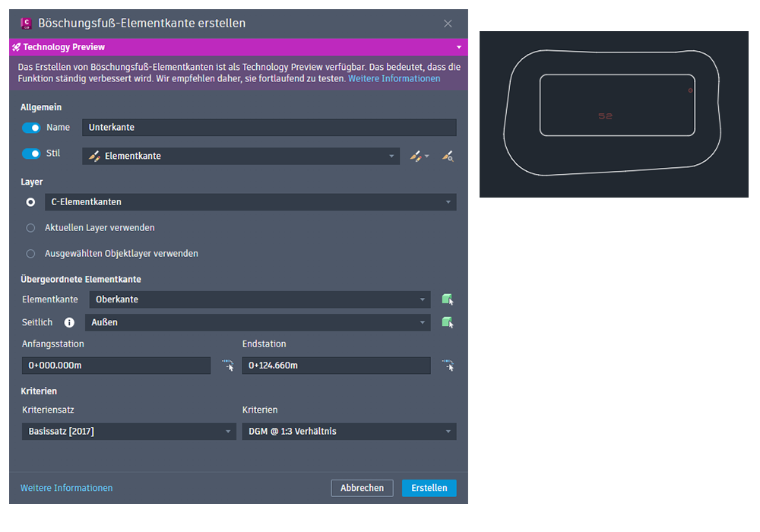Open the Außen side dropdown

[x=258, y=322]
